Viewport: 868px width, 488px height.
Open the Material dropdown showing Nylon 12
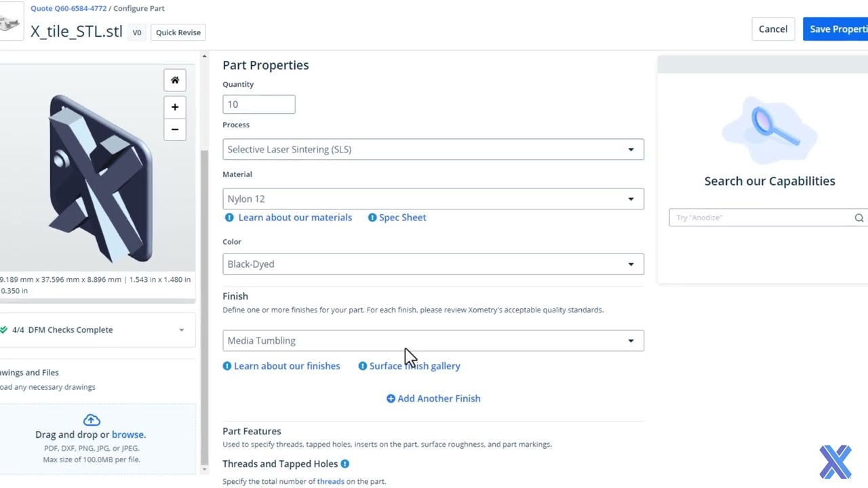(x=433, y=199)
